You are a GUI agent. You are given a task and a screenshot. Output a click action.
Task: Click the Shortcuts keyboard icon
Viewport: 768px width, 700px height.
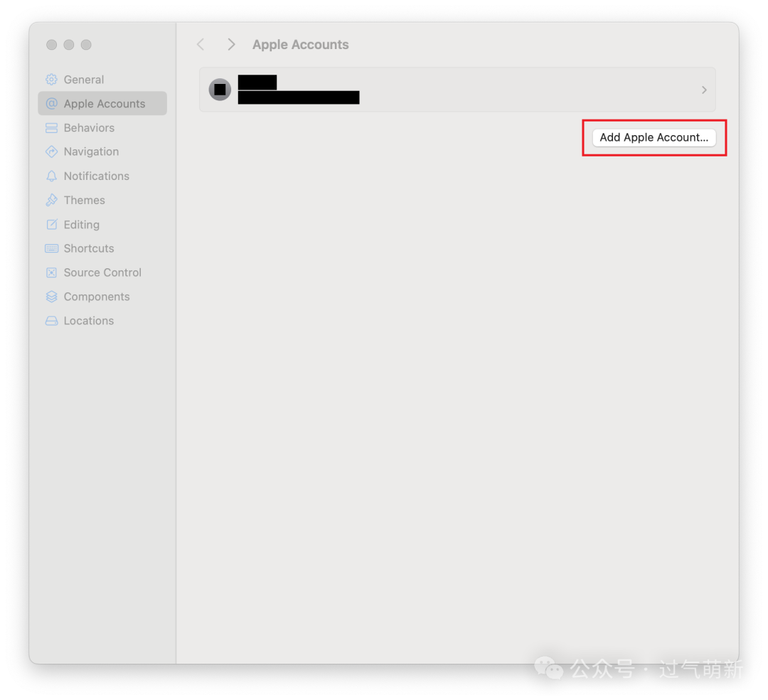[x=51, y=248]
